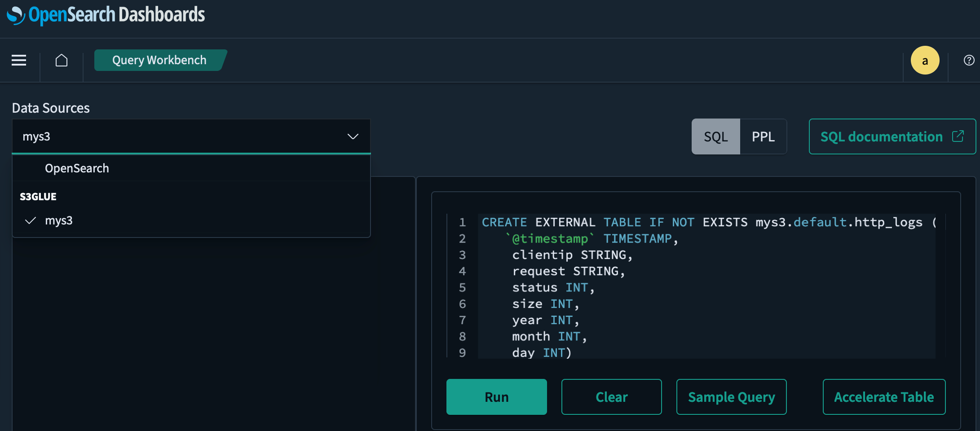The height and width of the screenshot is (431, 980).
Task: Click the 'day INT)' line
Action: coord(542,352)
